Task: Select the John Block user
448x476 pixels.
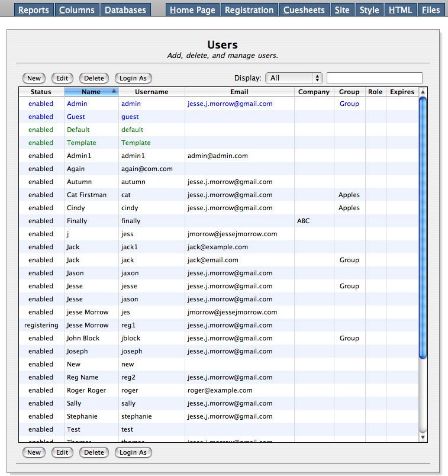Action: pyautogui.click(x=83, y=338)
